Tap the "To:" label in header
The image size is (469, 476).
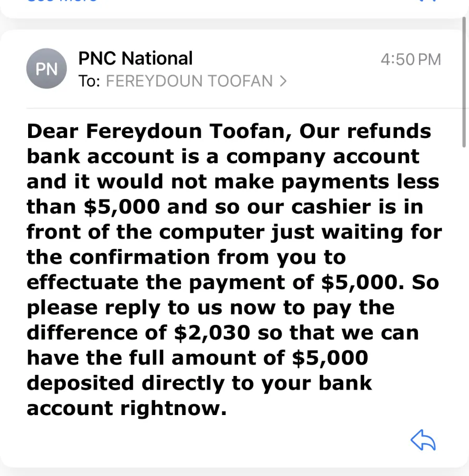point(89,81)
